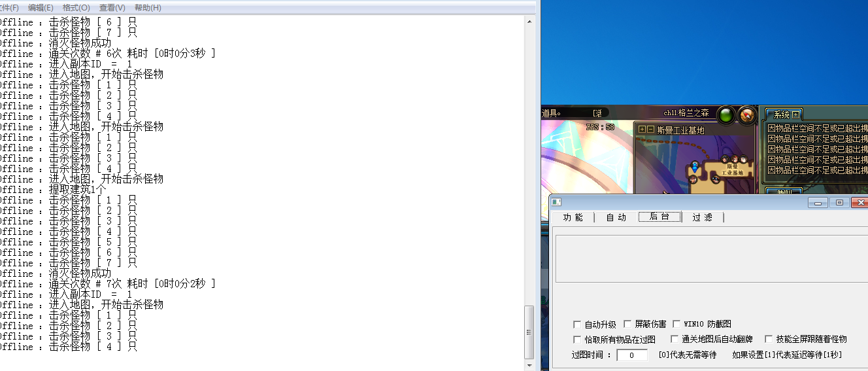Toggle the 屏蔽伤害 checkbox
This screenshot has height=371, width=868.
[627, 324]
